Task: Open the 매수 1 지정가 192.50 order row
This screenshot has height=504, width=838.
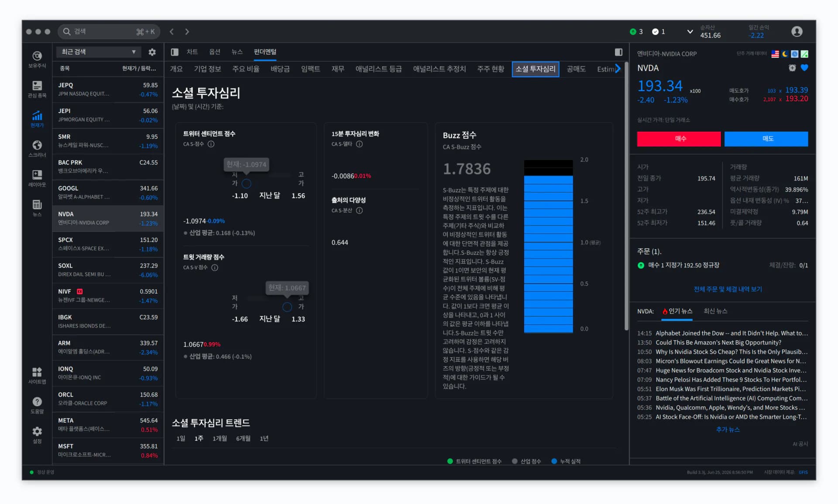Action: click(722, 265)
